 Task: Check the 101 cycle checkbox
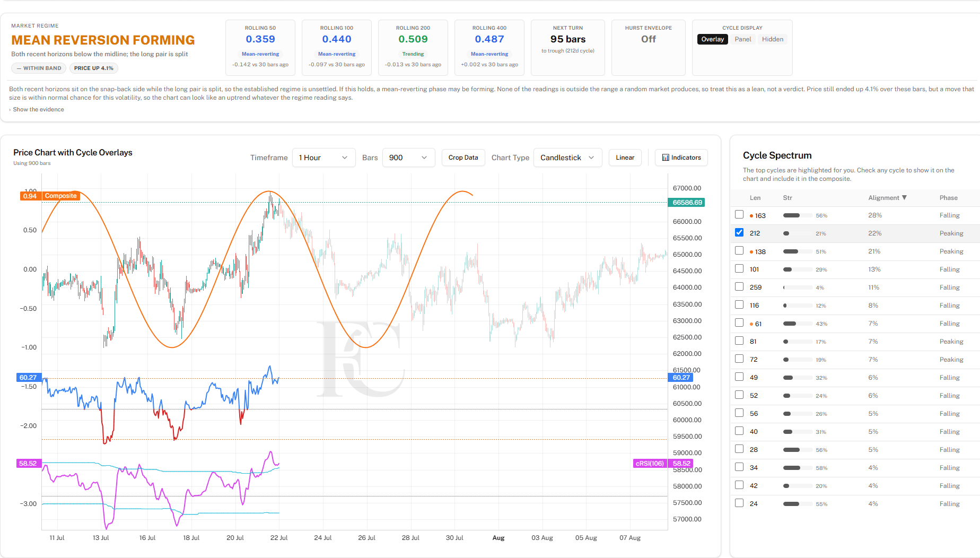click(x=739, y=269)
